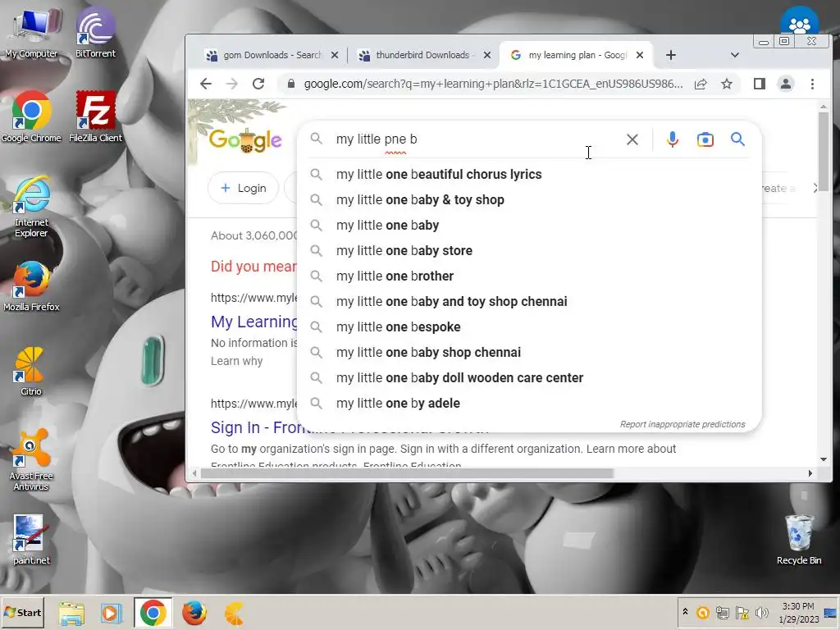The image size is (840, 630).
Task: Choose suggestion 'baby doll wooden care center'
Action: 529,377
